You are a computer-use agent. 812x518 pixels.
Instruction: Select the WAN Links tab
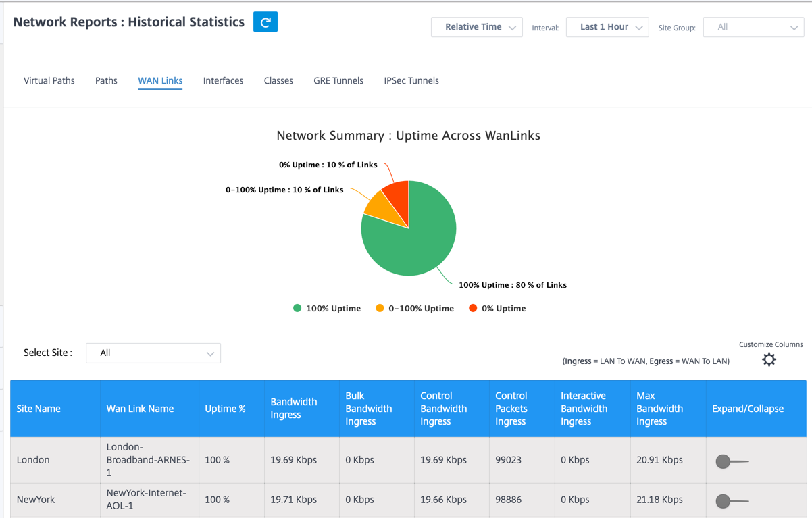point(160,81)
